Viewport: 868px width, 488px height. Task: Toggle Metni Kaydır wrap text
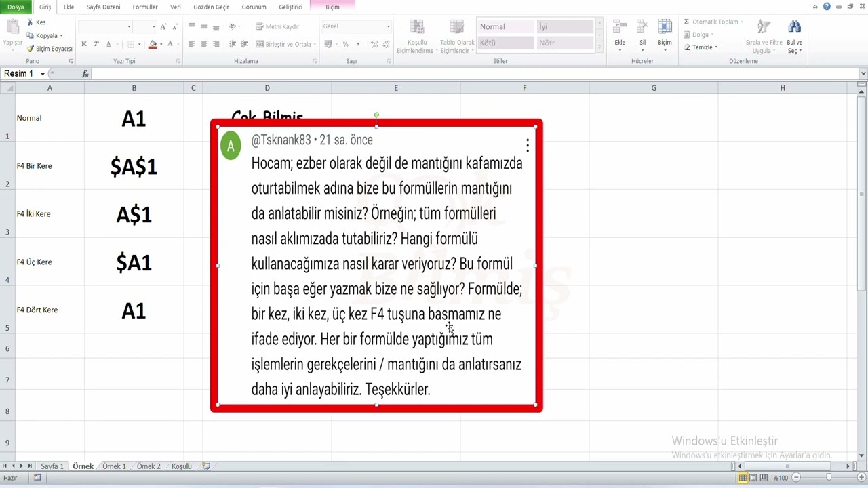pos(277,26)
